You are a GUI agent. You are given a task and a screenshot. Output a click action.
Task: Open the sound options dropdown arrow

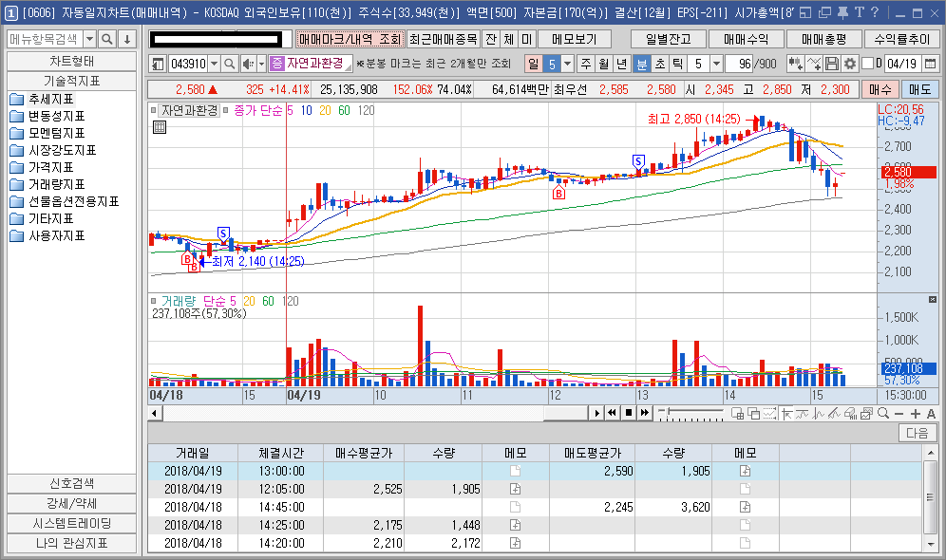[261, 64]
